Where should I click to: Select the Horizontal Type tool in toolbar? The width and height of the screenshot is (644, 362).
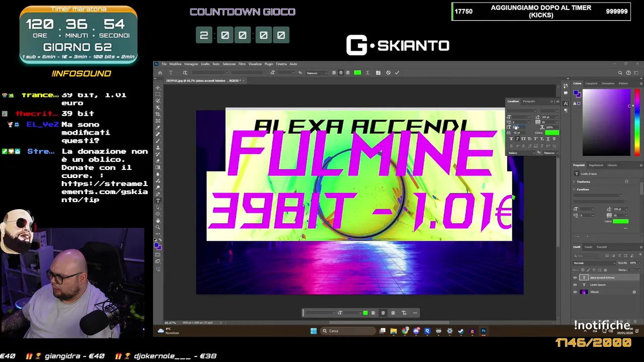click(x=157, y=201)
